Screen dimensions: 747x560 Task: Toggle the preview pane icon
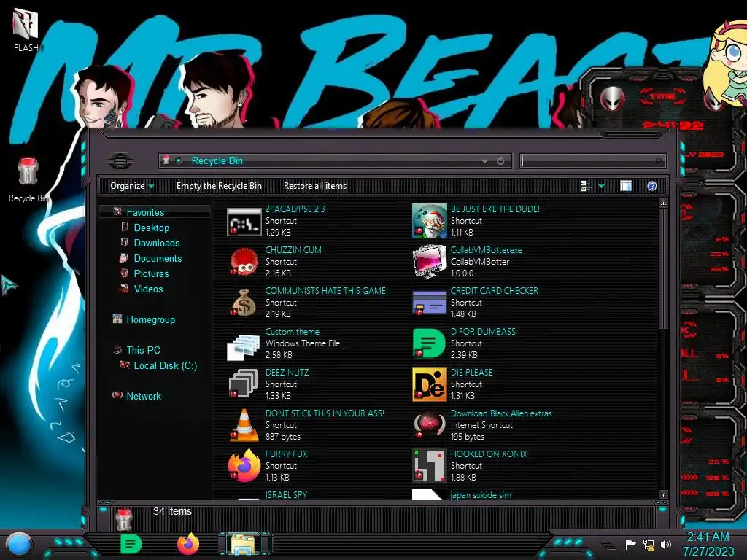click(625, 186)
